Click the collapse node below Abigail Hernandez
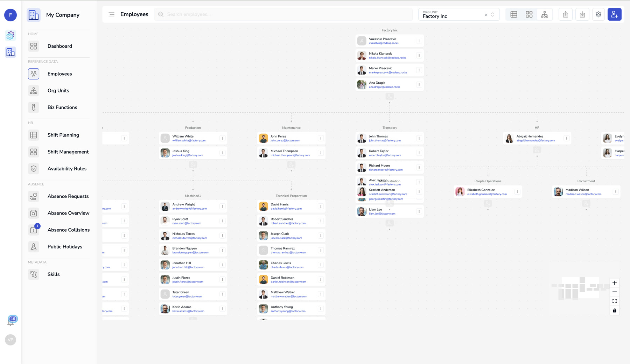The image size is (630, 364). [x=537, y=150]
